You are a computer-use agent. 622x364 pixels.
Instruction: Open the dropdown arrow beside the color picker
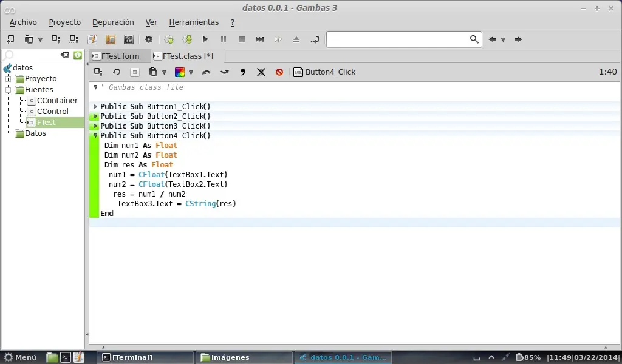[191, 72]
